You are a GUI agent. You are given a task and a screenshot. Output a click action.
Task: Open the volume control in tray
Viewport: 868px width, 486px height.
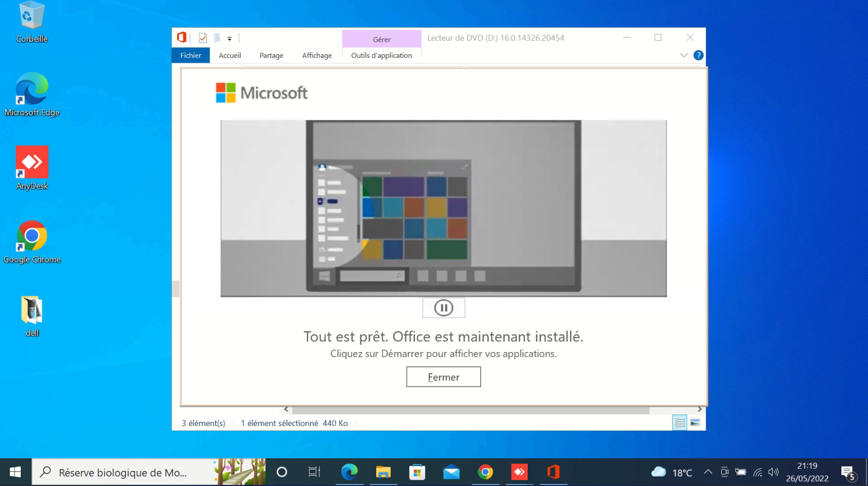(773, 472)
